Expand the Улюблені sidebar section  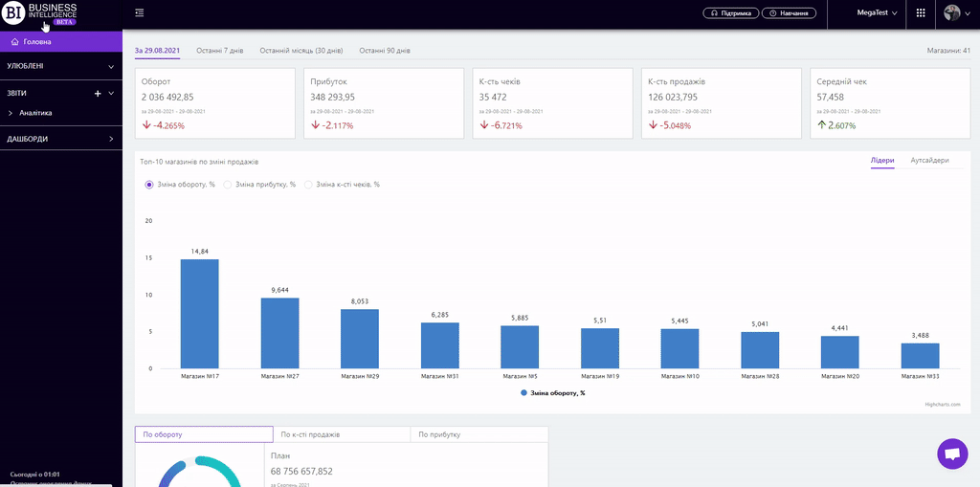(111, 67)
